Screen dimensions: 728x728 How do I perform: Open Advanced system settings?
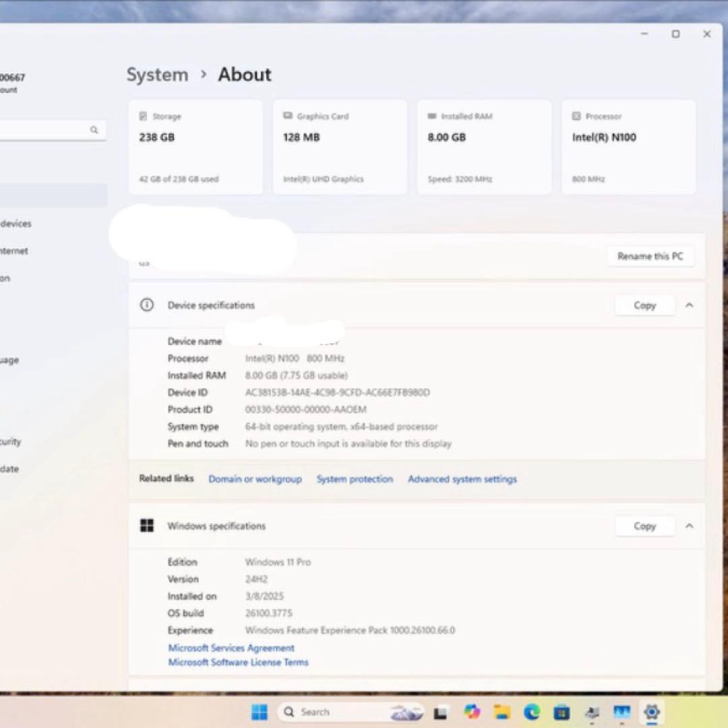coord(462,479)
